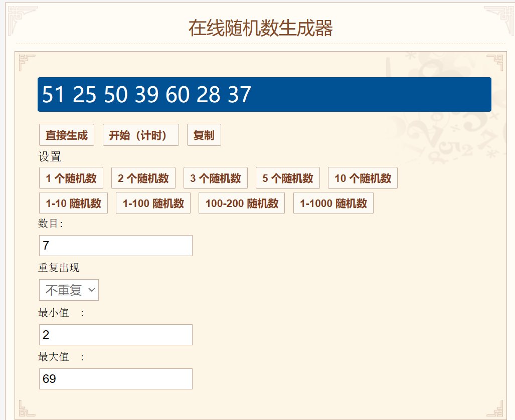
Task: Open the 不重复 repeat dropdown
Action: (69, 290)
